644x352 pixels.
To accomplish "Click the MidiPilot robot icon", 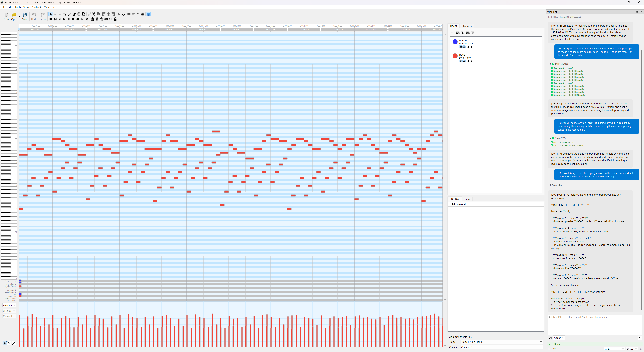I will 149,14.
